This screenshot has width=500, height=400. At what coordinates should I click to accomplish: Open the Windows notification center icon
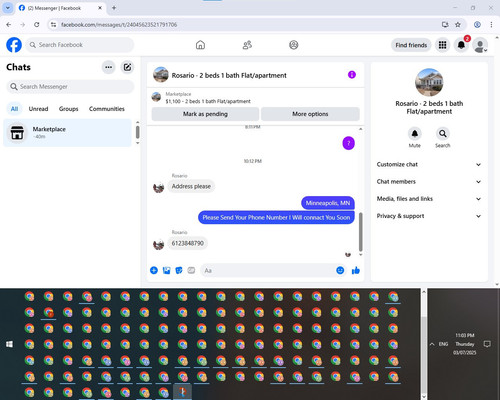[487, 344]
